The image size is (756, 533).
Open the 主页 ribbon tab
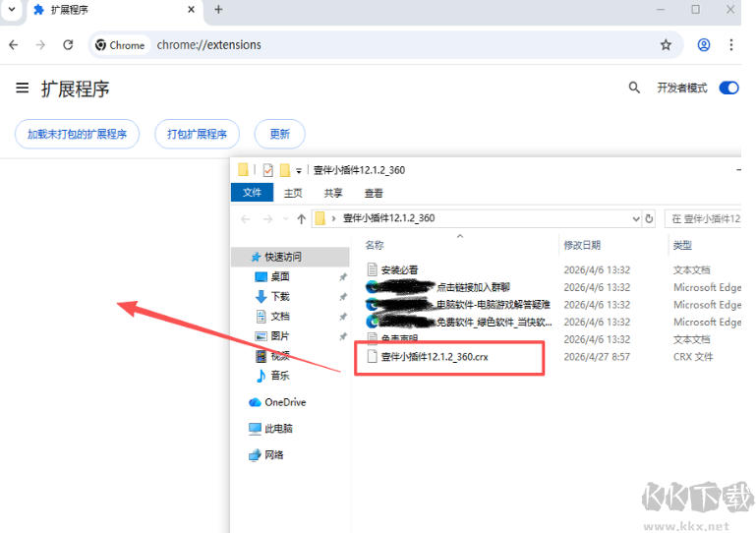(x=293, y=193)
